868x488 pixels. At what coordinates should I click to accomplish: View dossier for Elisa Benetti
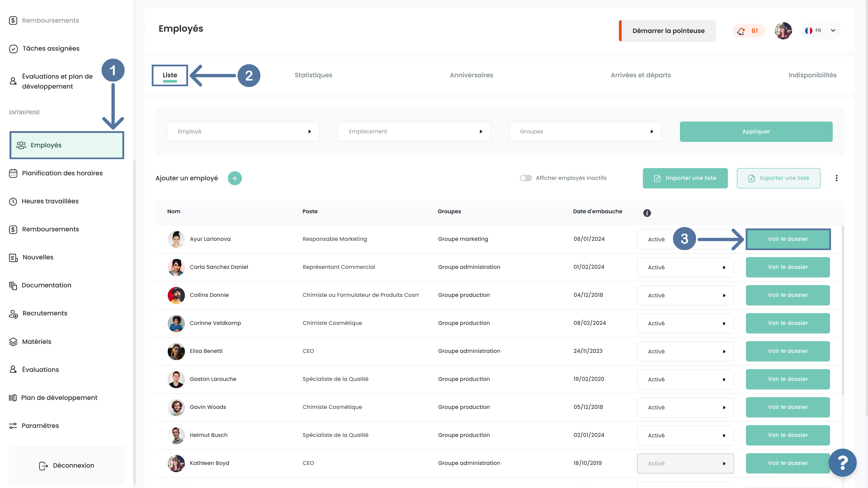click(788, 351)
